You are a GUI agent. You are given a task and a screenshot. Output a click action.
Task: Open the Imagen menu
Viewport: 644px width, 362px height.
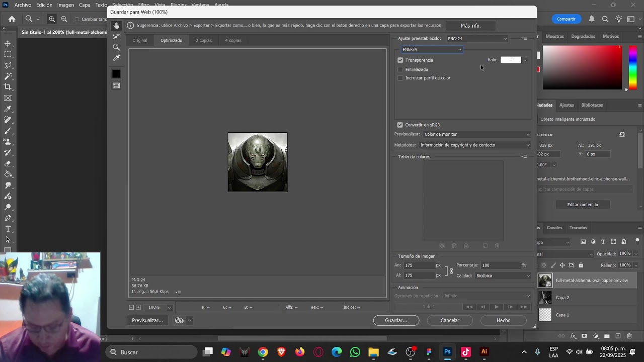pyautogui.click(x=65, y=5)
